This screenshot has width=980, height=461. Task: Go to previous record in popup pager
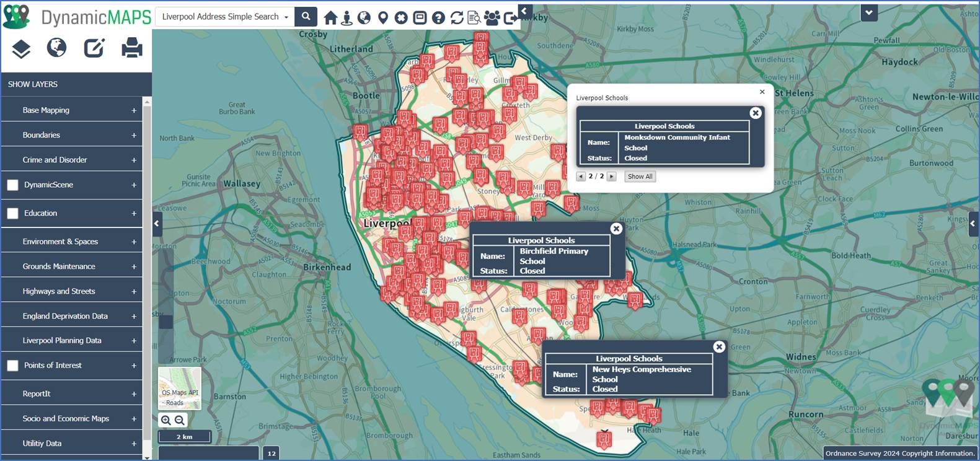pos(581,177)
